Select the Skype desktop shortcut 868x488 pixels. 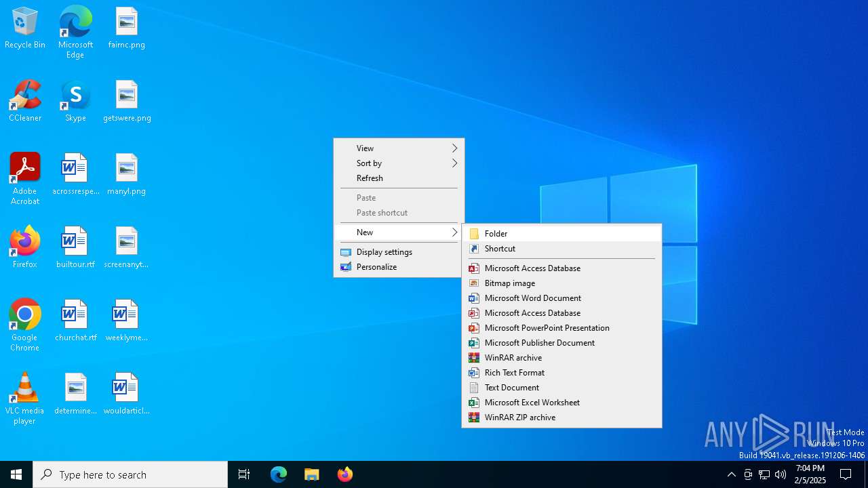click(75, 101)
